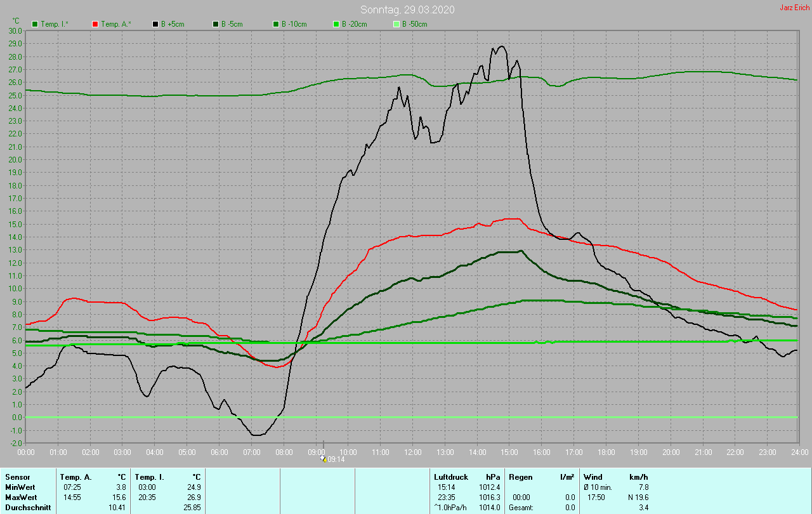The image size is (812, 514).
Task: Click the "Luftdruck" column header
Action: (451, 477)
